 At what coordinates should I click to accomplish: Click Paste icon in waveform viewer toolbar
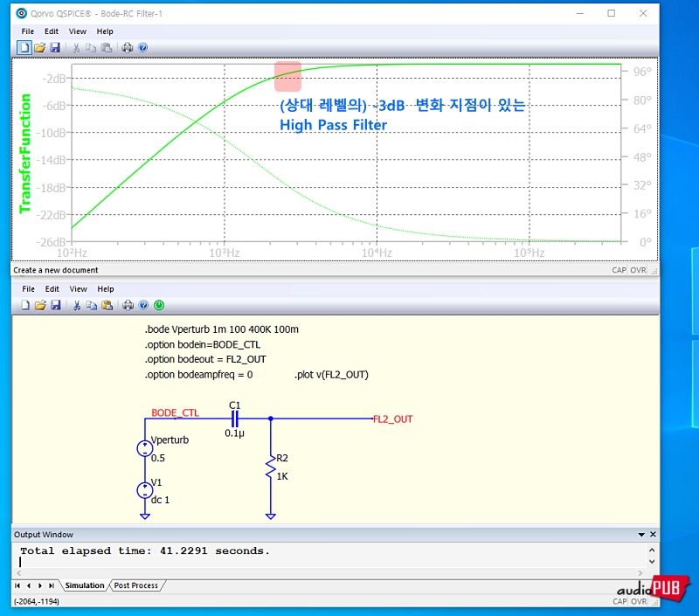click(x=106, y=48)
